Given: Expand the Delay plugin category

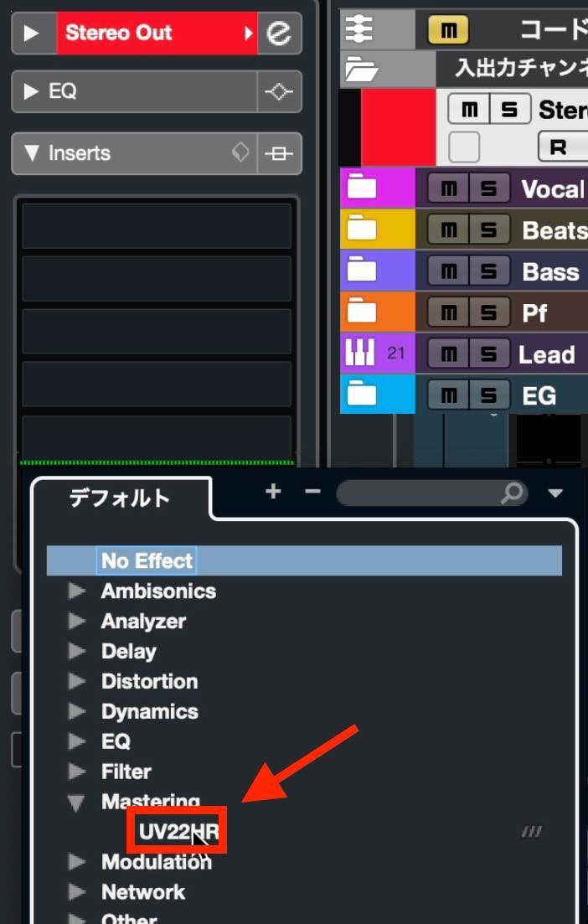Looking at the screenshot, I should pyautogui.click(x=77, y=651).
